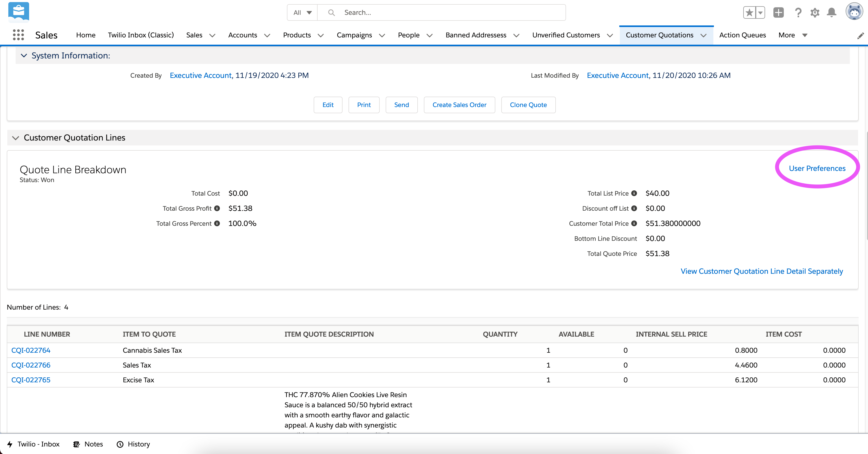Open User Preferences link
Viewport: 868px width, 454px height.
pos(817,168)
